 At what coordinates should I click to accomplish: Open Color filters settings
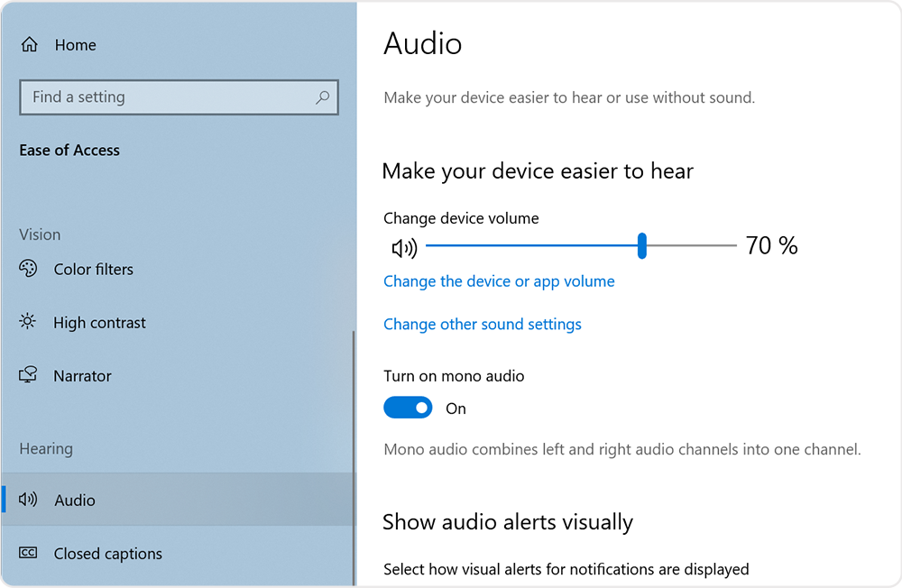(x=93, y=269)
